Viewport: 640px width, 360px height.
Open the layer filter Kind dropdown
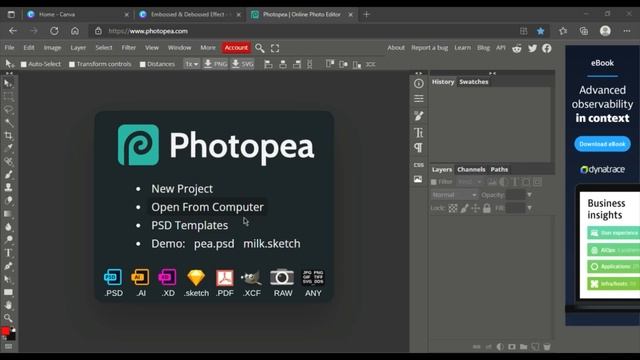470,182
